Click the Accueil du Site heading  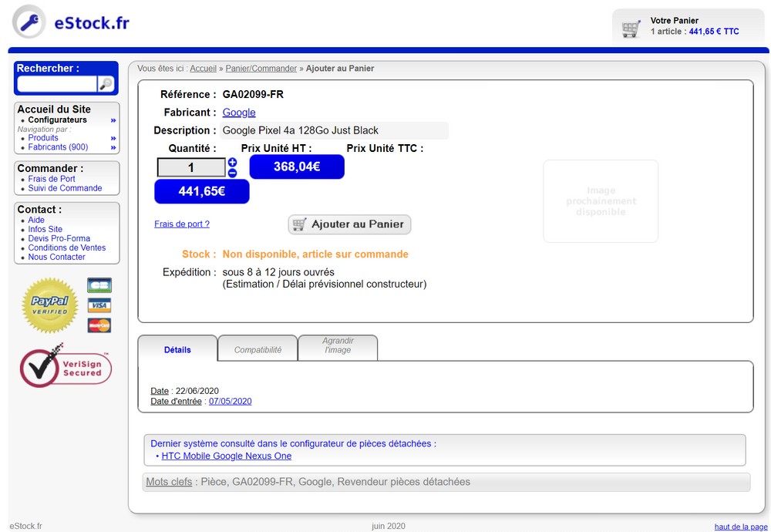(54, 109)
